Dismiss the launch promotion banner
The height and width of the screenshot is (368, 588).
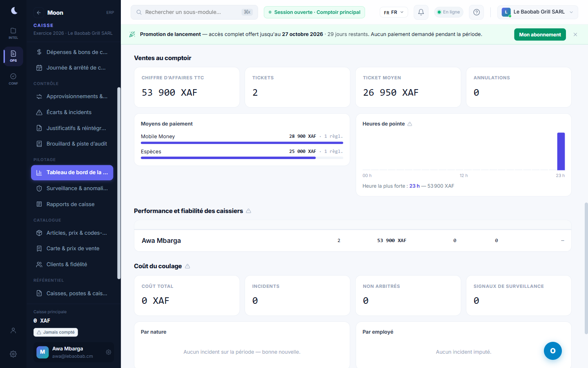coord(575,34)
